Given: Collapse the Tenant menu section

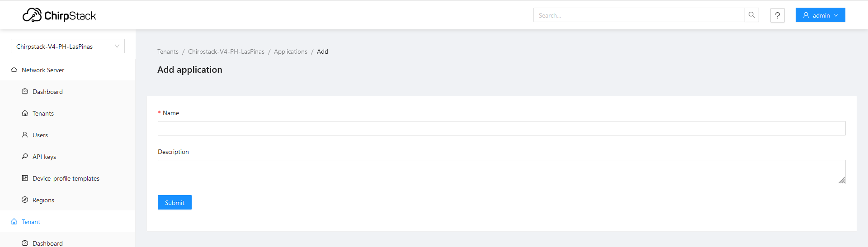Looking at the screenshot, I should (x=68, y=222).
